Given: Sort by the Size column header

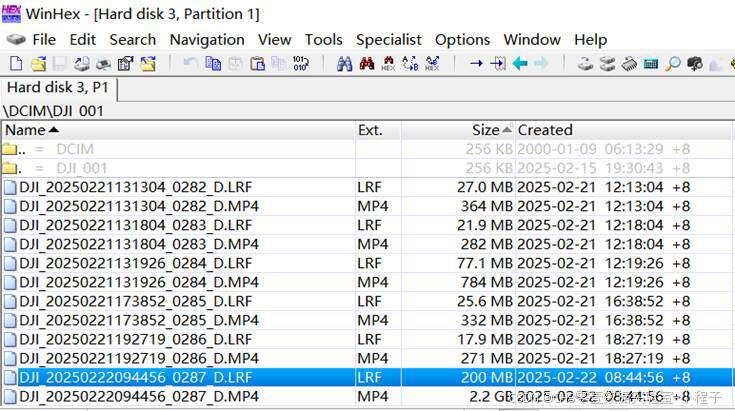Looking at the screenshot, I should pos(458,130).
